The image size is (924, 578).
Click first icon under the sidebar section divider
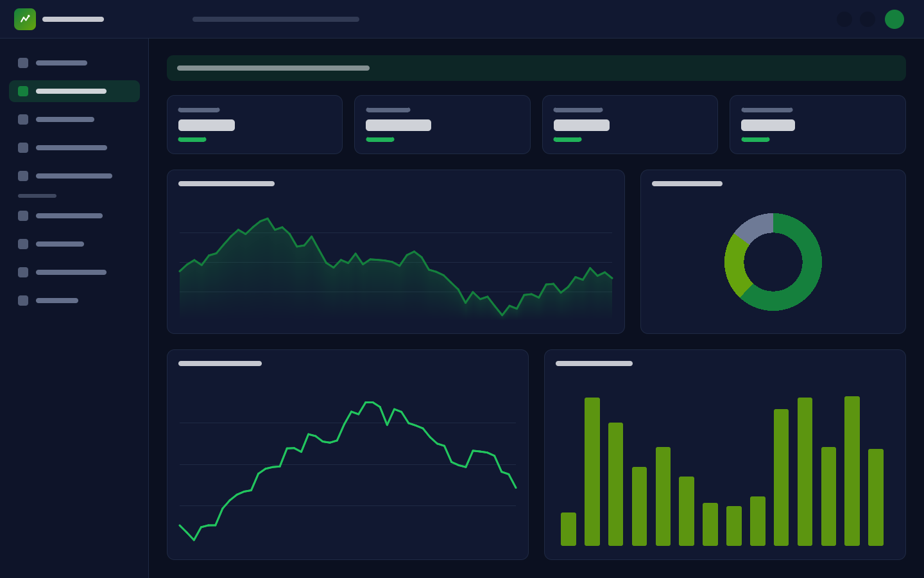click(x=23, y=216)
